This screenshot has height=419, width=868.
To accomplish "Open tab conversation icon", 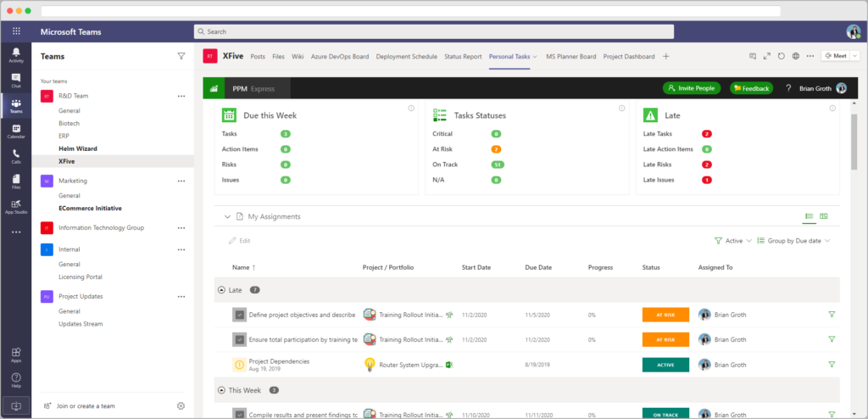I will [753, 56].
